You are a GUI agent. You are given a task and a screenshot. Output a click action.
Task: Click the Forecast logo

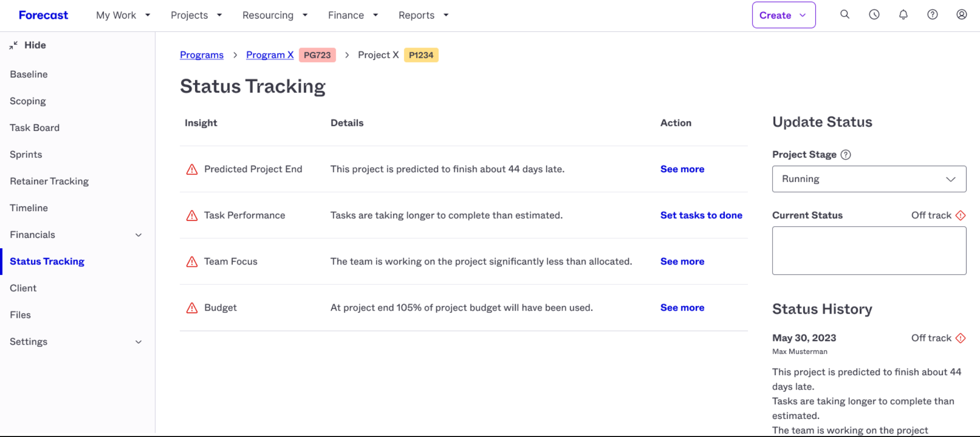pos(43,15)
